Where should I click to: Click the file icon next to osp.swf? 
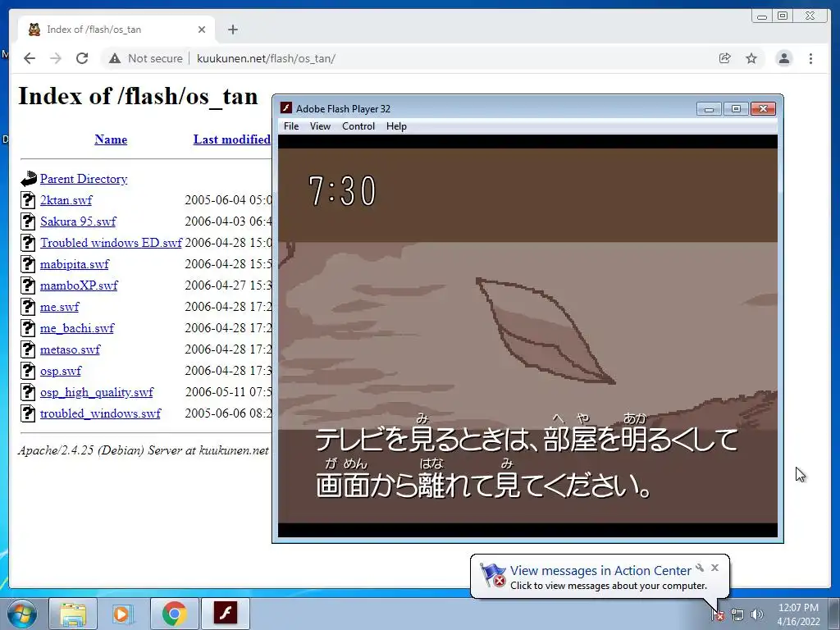[28, 371]
